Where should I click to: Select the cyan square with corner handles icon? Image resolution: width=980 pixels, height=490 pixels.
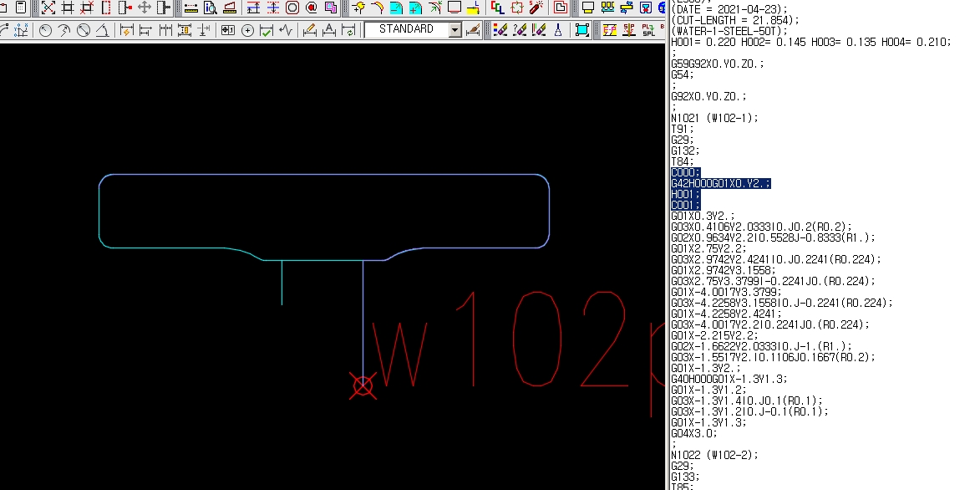pyautogui.click(x=582, y=30)
